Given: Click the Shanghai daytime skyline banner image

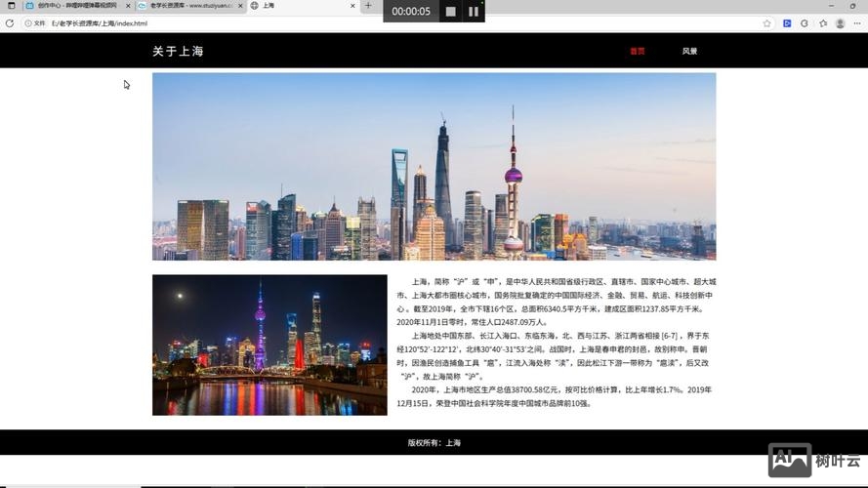Looking at the screenshot, I should 434,167.
